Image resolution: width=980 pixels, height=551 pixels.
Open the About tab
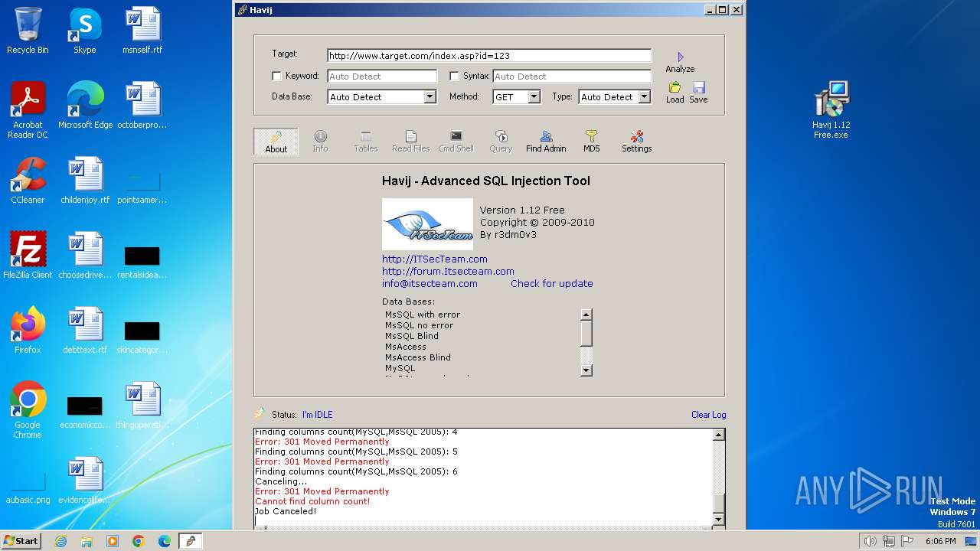click(276, 142)
